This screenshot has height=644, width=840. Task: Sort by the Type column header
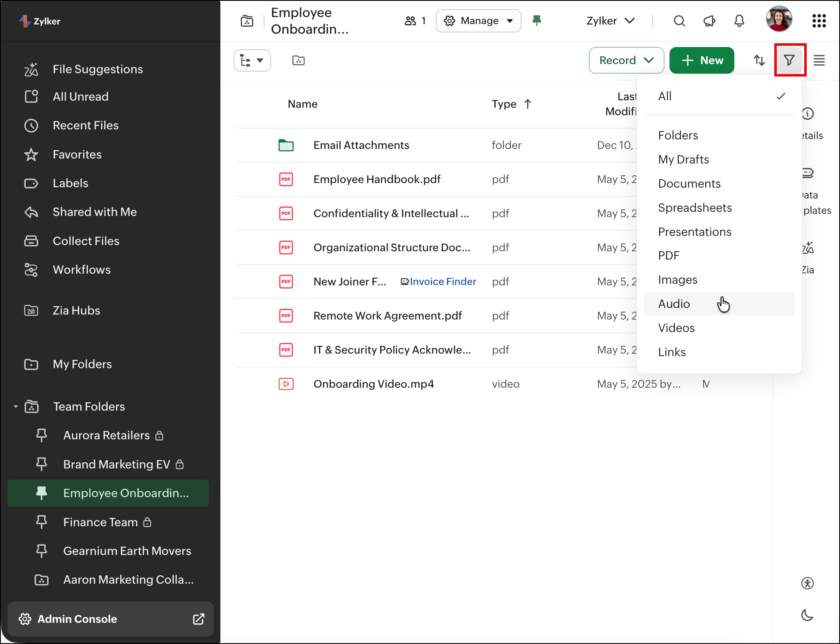coord(504,104)
